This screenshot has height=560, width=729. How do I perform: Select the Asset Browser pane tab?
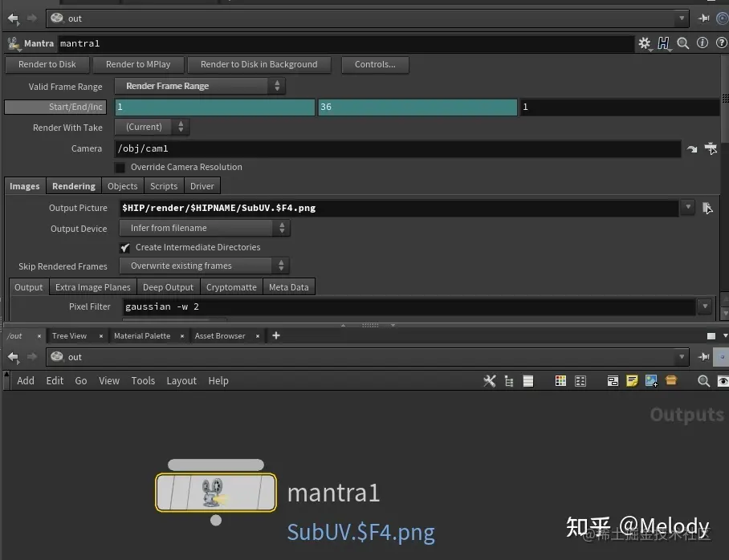220,335
